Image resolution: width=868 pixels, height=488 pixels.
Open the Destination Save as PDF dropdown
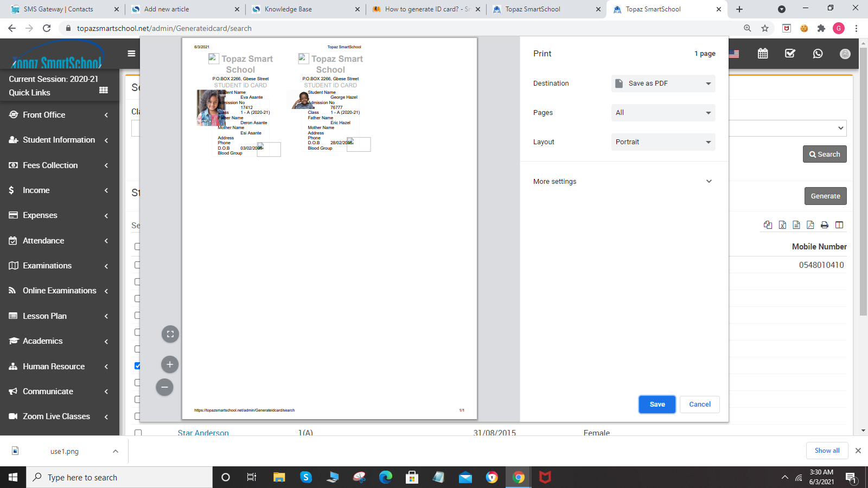[663, 84]
